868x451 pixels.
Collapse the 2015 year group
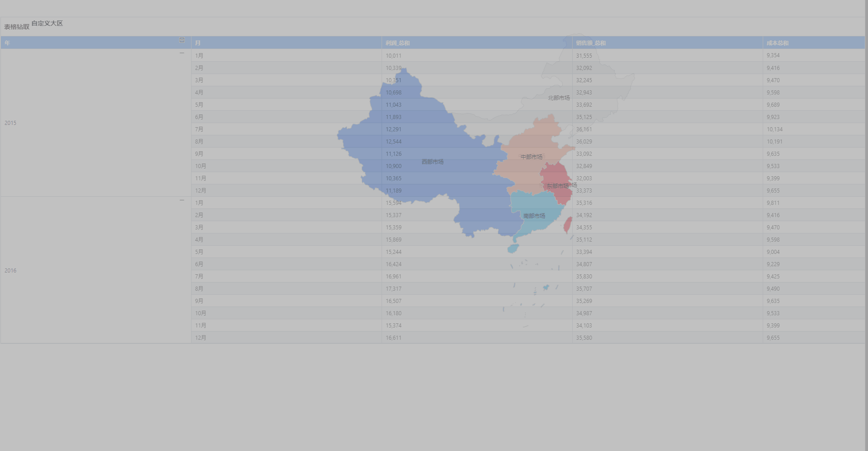[x=182, y=53]
